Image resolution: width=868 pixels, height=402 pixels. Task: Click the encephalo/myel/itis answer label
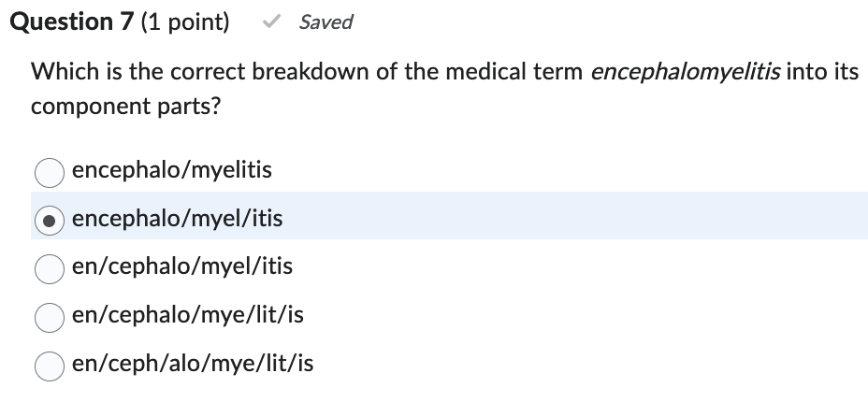tap(177, 219)
